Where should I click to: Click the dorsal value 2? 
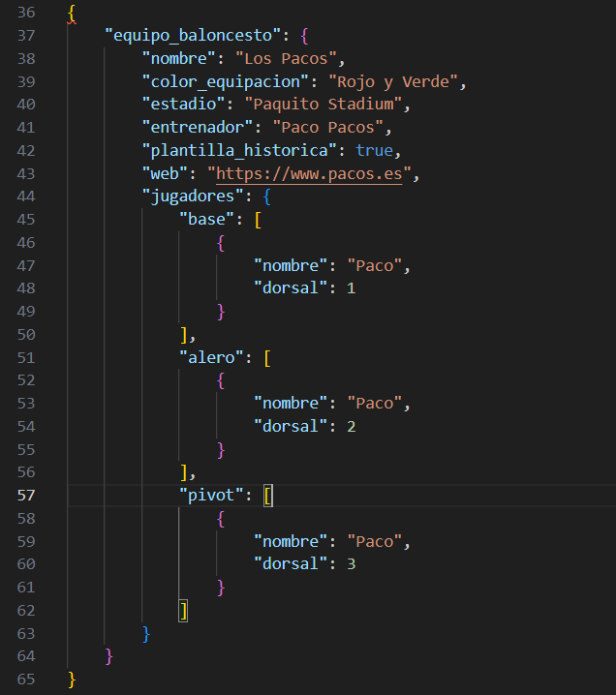(x=351, y=427)
